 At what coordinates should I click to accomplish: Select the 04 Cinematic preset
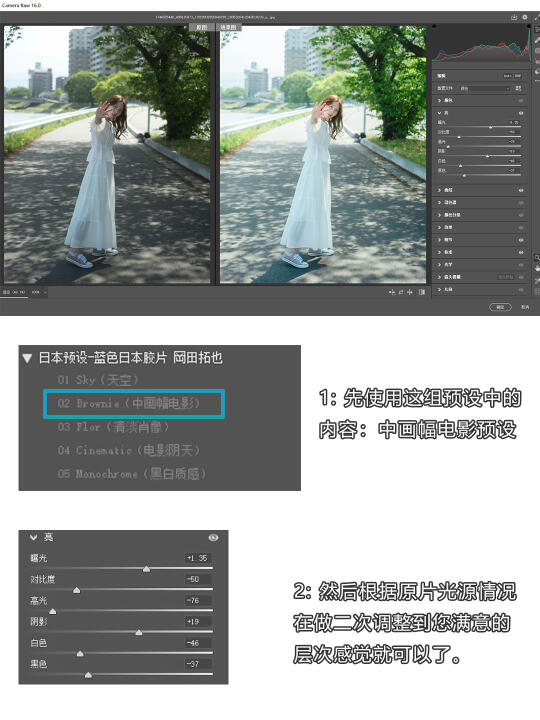(129, 450)
